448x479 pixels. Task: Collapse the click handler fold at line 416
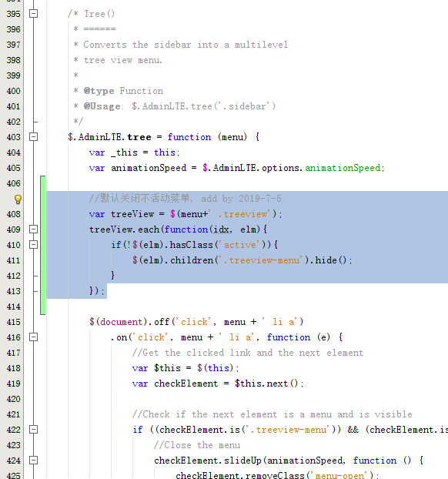tap(34, 337)
